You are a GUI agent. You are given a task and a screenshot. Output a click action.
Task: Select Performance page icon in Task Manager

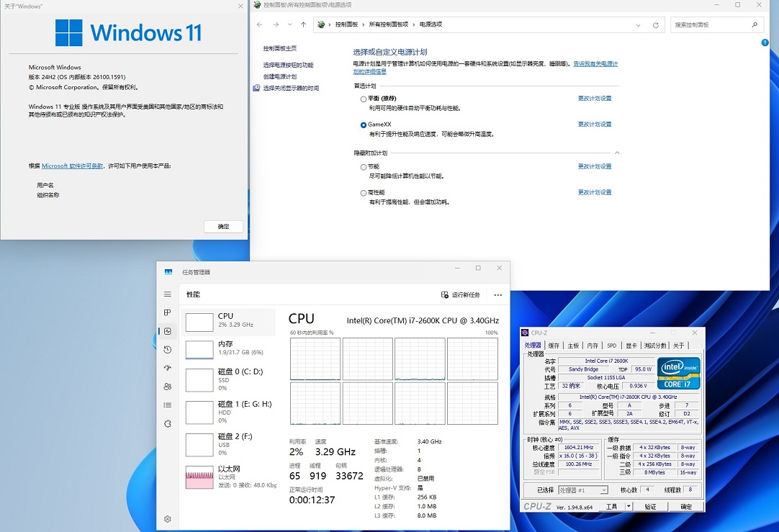point(168,331)
